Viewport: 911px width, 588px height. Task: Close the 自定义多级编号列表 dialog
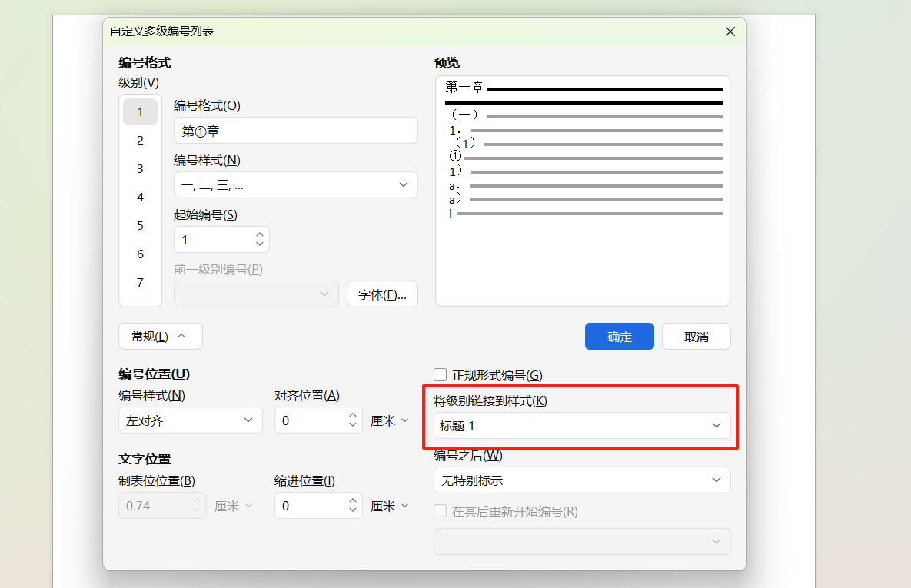coord(730,32)
